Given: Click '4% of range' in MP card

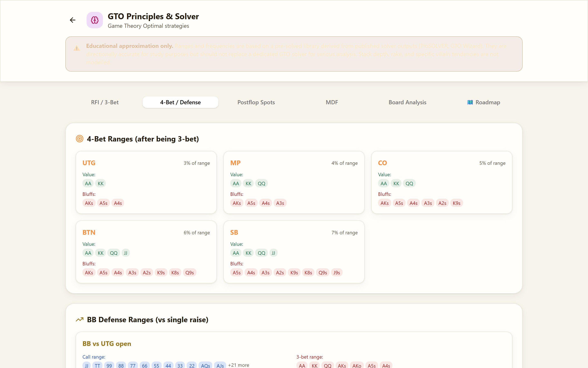Looking at the screenshot, I should pyautogui.click(x=344, y=163).
